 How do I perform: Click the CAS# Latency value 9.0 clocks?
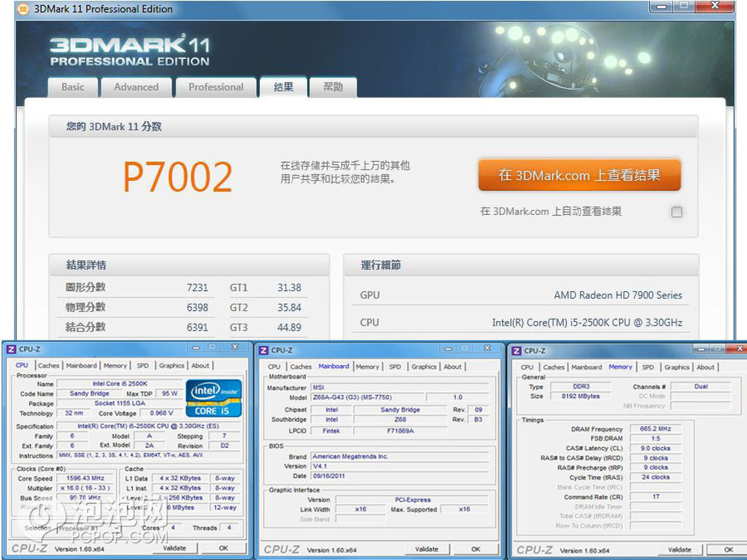656,448
